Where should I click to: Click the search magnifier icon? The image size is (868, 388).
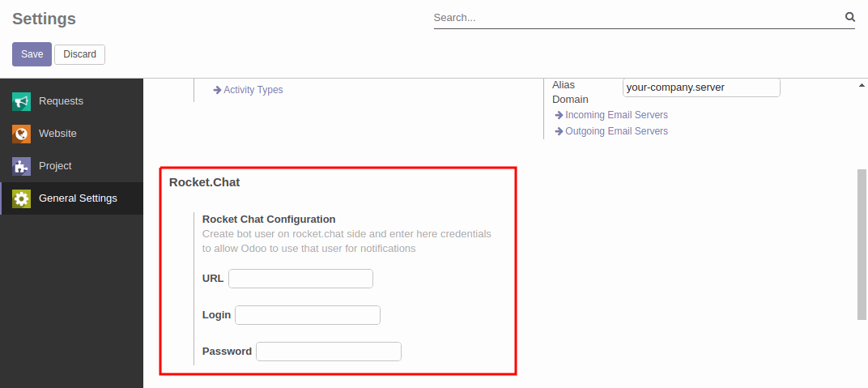coord(849,17)
